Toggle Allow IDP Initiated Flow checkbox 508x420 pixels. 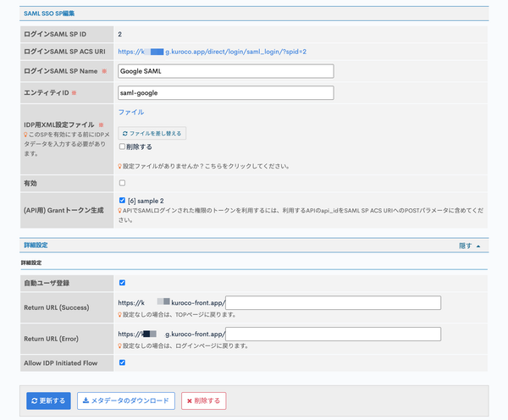122,362
